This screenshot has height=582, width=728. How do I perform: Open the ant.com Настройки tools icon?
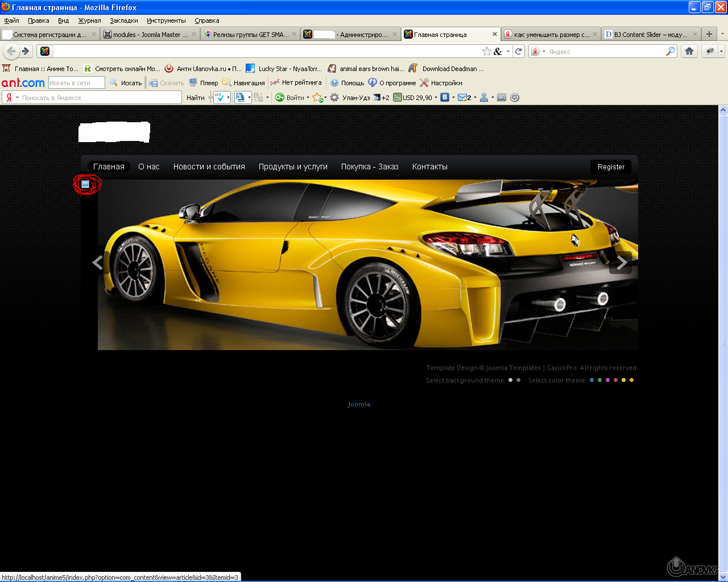[x=424, y=83]
